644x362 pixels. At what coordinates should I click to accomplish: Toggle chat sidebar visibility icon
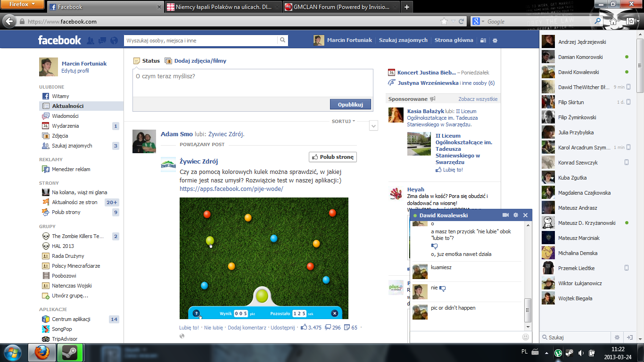[629, 337]
